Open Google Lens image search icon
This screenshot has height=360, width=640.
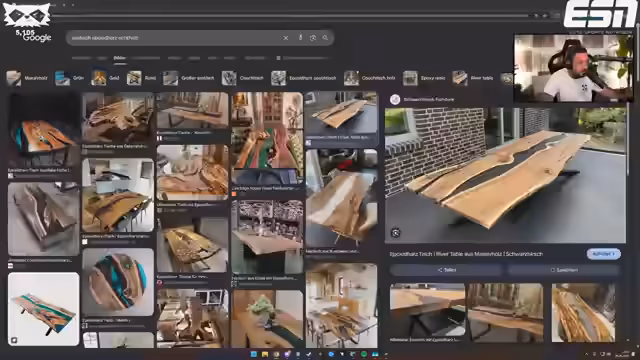tap(313, 38)
